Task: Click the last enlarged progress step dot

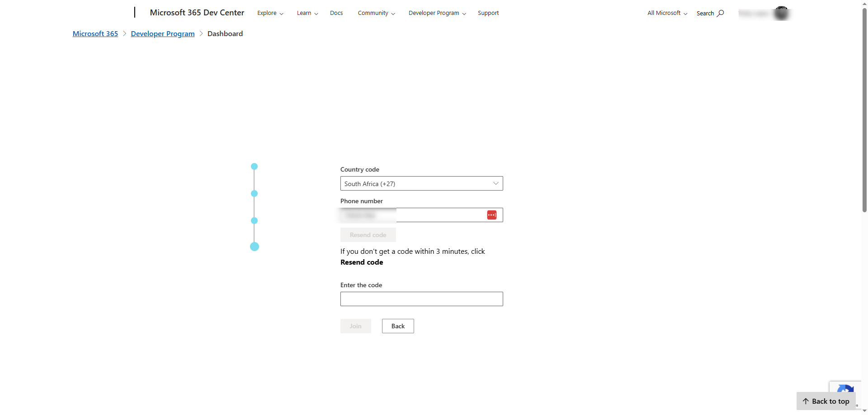Action: coord(255,247)
